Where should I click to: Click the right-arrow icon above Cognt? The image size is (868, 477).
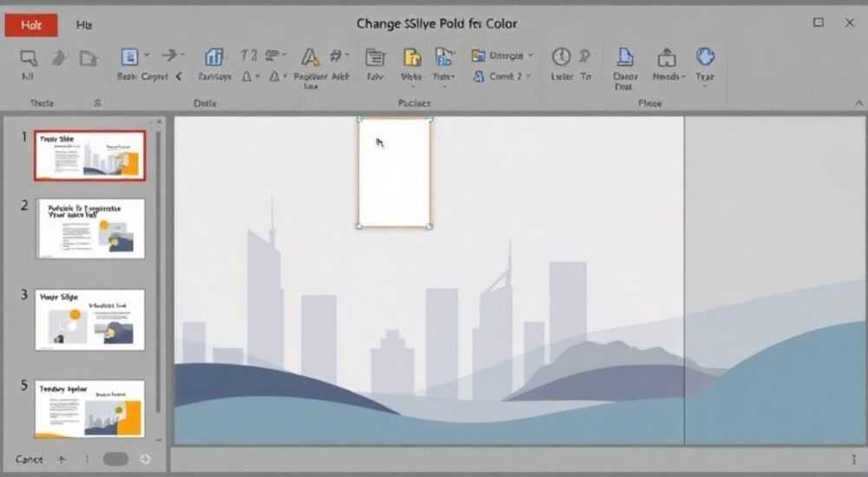(x=170, y=55)
